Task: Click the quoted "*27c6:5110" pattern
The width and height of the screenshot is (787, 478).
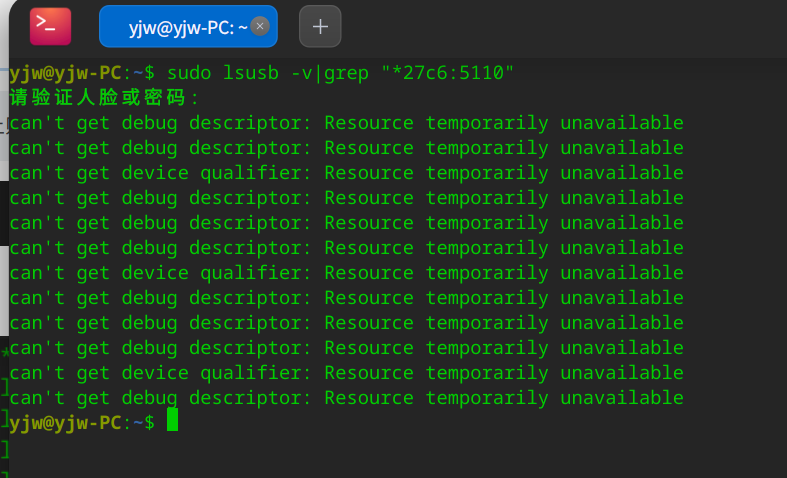Action: 447,73
